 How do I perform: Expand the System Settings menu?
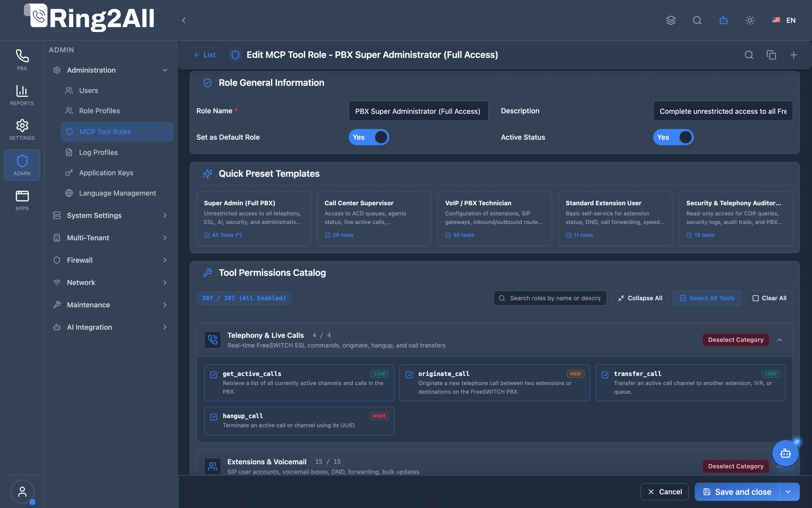pos(110,215)
